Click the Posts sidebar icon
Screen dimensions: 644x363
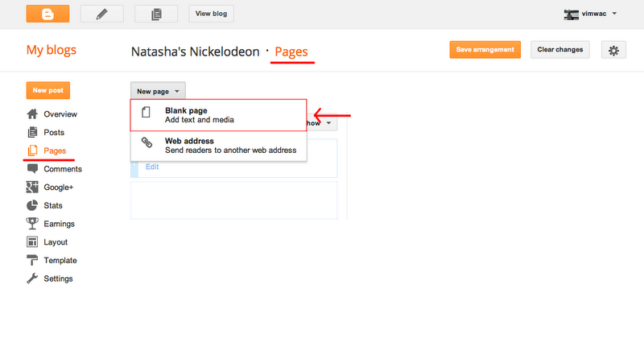click(32, 132)
